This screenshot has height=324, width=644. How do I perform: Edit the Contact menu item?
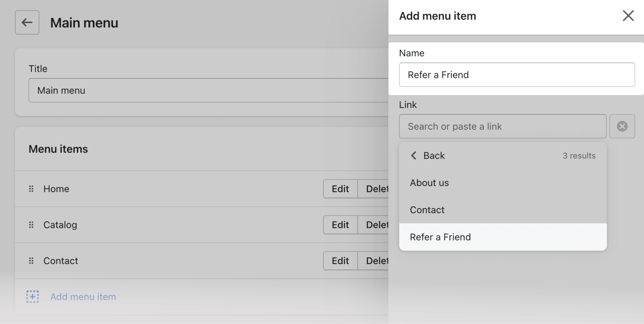tap(340, 261)
